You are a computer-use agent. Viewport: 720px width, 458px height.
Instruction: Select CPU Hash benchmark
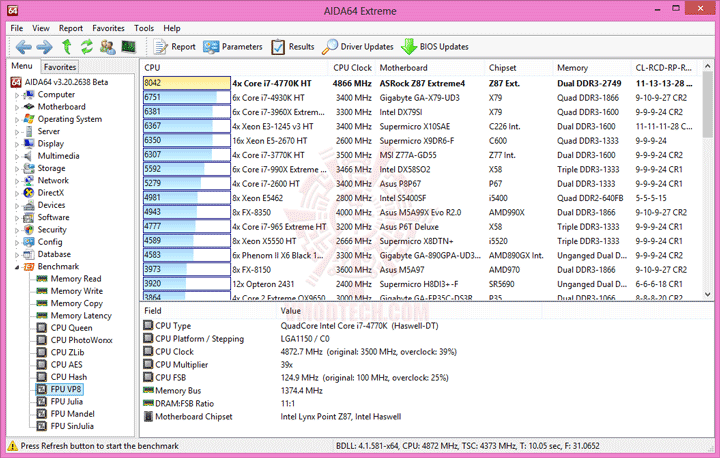tap(69, 377)
